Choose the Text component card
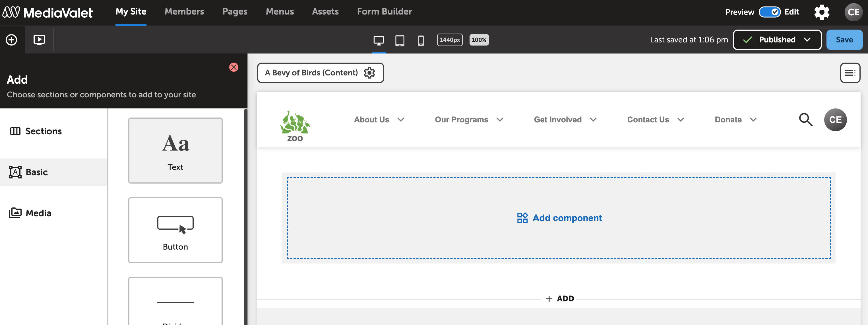 click(175, 150)
